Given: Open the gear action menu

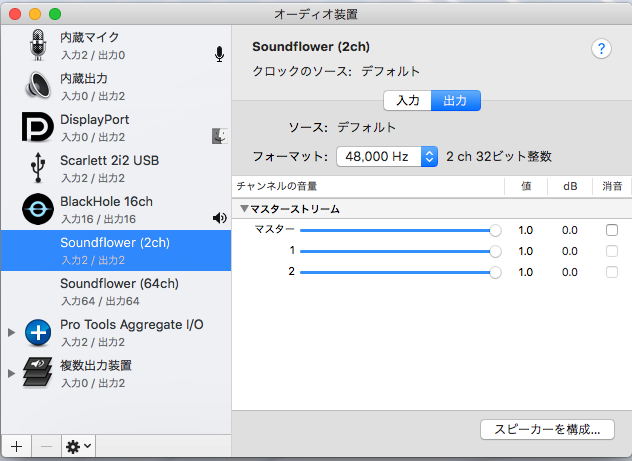Looking at the screenshot, I should click(78, 446).
